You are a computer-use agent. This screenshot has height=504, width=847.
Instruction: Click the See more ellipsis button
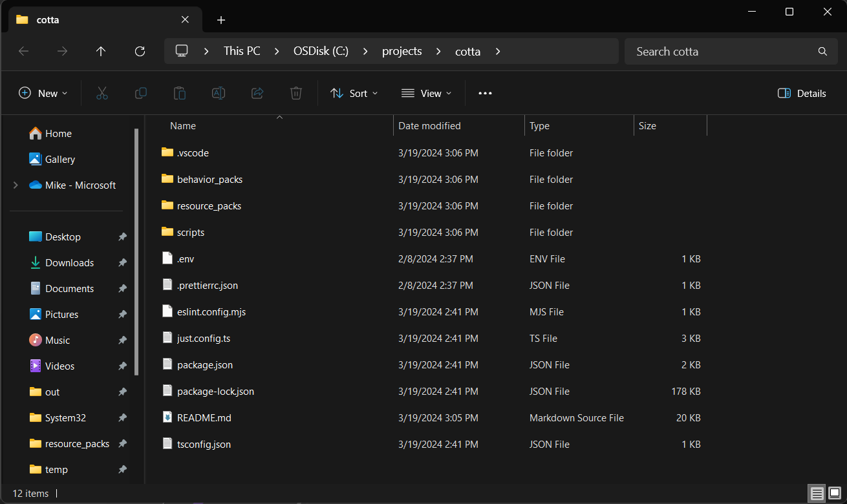click(485, 93)
